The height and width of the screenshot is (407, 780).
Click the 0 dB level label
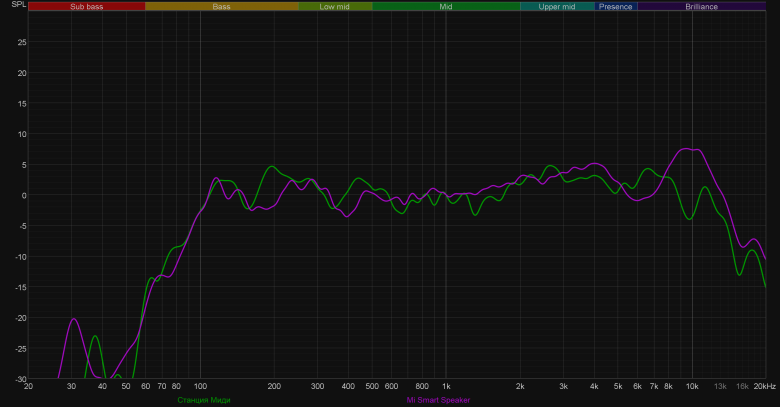click(24, 196)
